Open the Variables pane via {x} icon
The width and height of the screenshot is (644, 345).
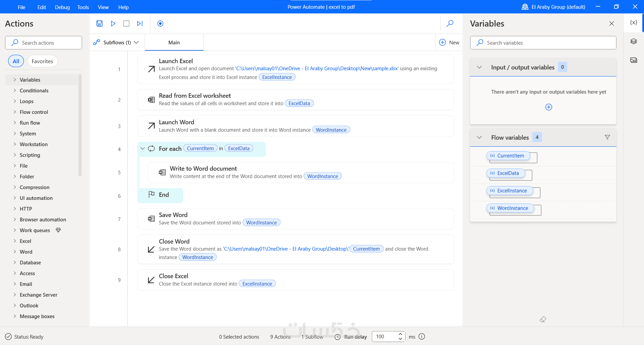pyautogui.click(x=634, y=23)
